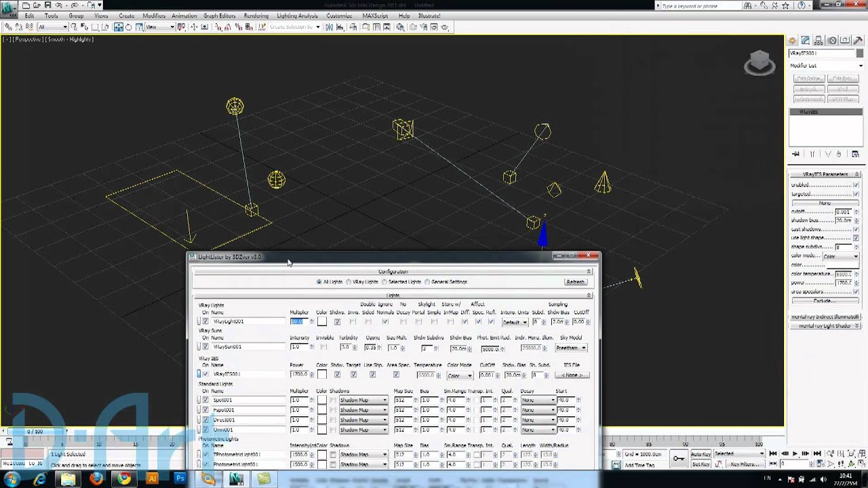Click the VRayIES001 color swatch in LightLister
Screen dimensions: 868x488
pos(322,374)
